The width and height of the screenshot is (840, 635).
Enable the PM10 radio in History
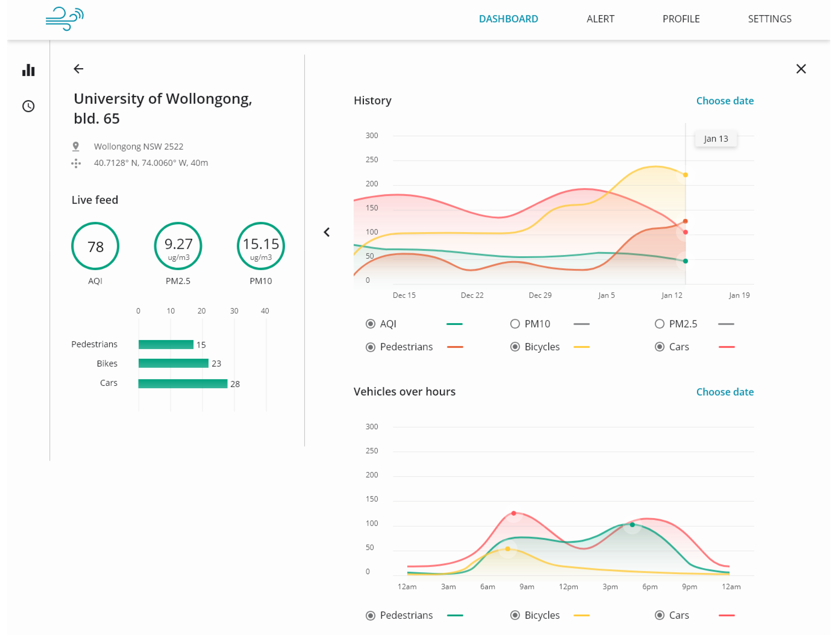515,324
